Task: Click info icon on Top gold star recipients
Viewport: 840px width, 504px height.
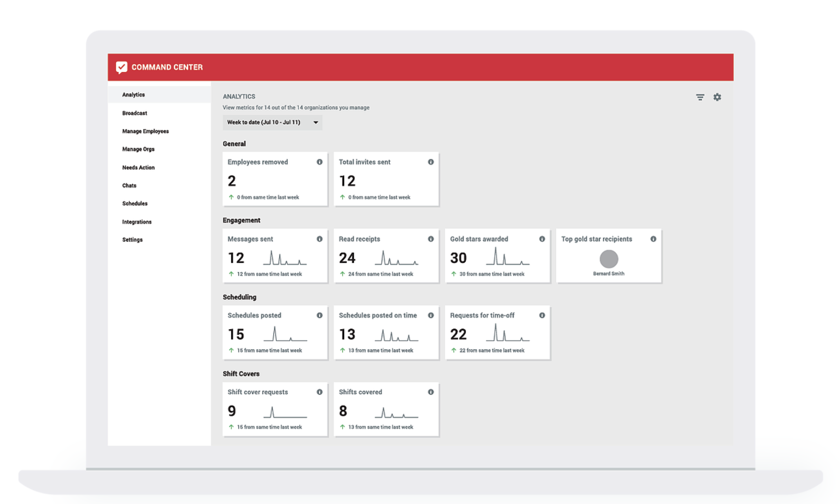Action: pyautogui.click(x=653, y=239)
